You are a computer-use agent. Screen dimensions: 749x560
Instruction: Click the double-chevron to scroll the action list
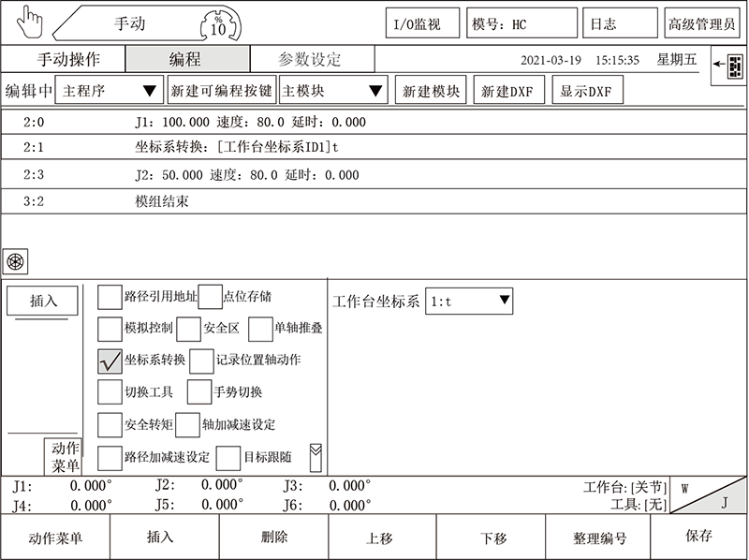pyautogui.click(x=317, y=450)
